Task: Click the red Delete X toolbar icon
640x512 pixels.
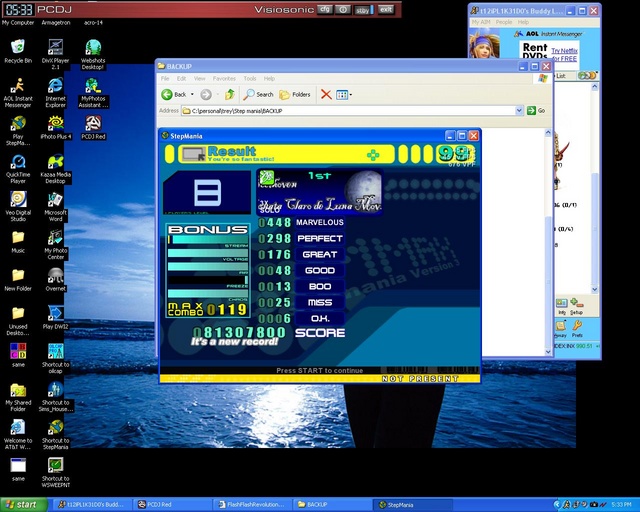Action: 326,94
